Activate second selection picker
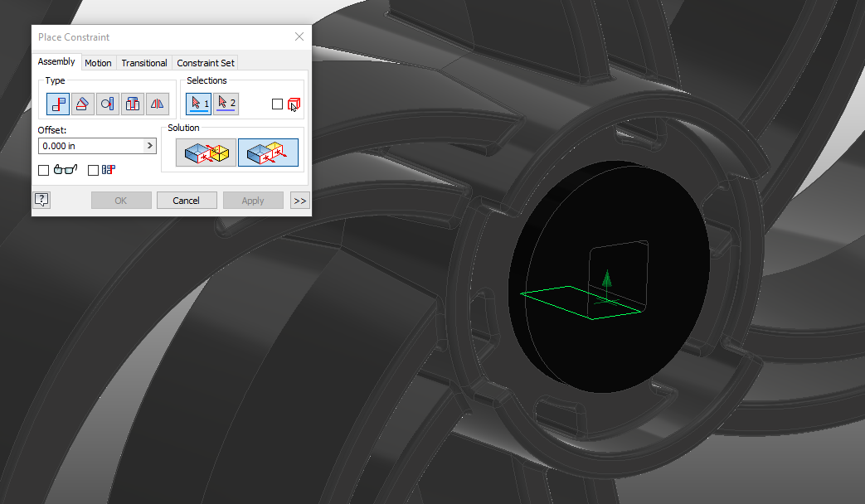 tap(226, 104)
